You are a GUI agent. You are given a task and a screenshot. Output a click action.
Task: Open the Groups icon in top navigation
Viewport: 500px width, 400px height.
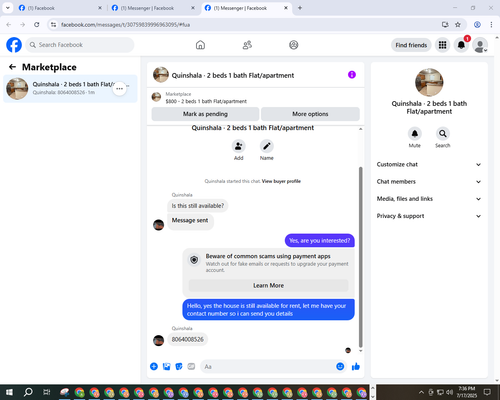coord(294,45)
